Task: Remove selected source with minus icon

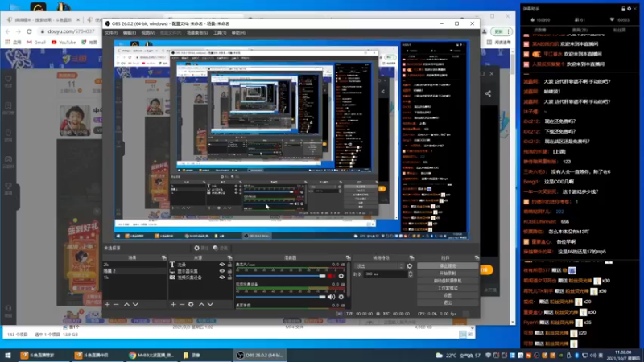Action: click(x=182, y=305)
